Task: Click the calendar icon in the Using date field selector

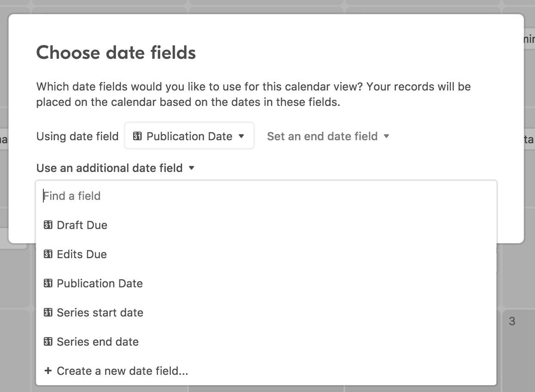Action: pos(137,136)
